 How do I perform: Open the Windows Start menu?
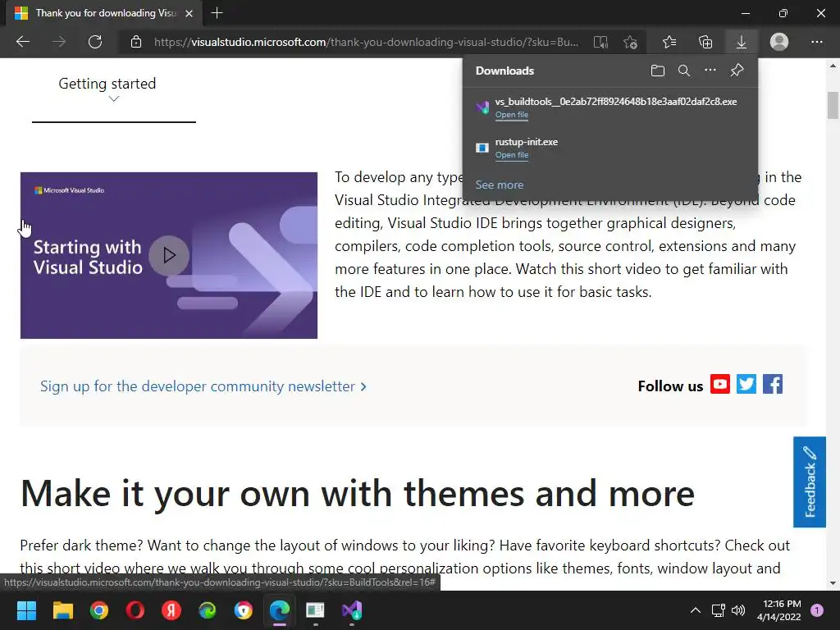(x=26, y=610)
